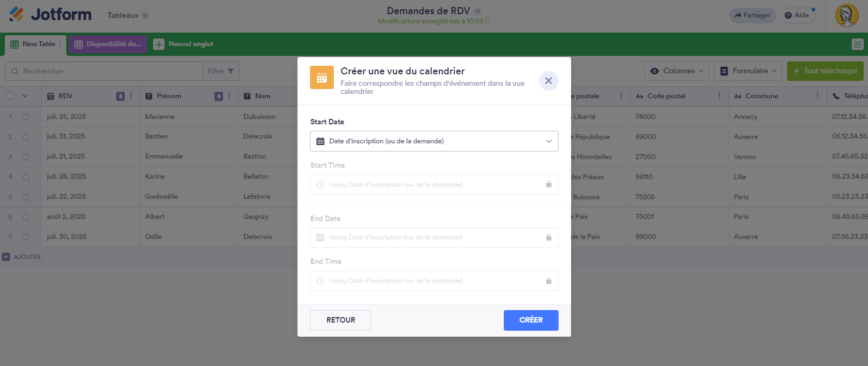
Task: Click the calendar icon in dialog header
Action: (322, 78)
